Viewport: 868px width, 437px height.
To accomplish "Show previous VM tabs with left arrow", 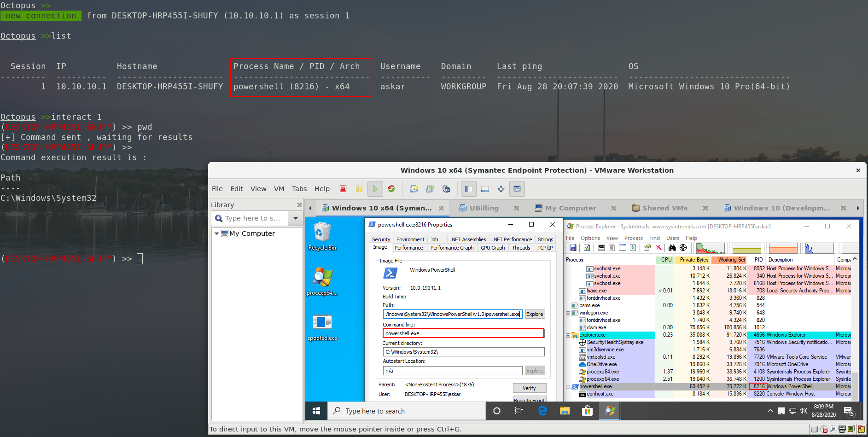I will tap(310, 208).
